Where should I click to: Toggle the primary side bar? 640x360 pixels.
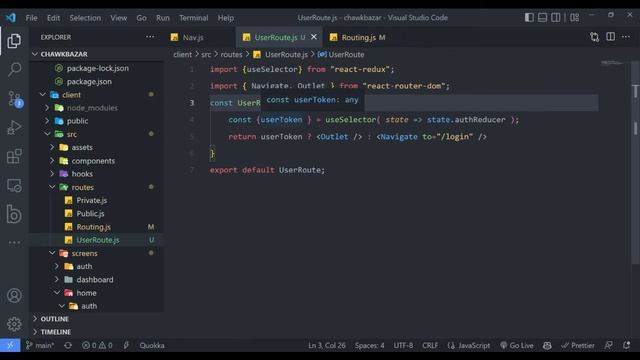tap(529, 18)
